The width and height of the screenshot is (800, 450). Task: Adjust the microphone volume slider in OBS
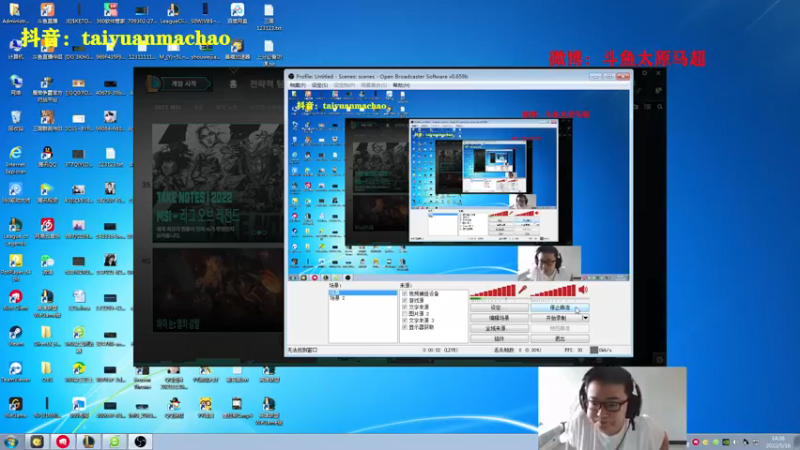pyautogui.click(x=498, y=300)
